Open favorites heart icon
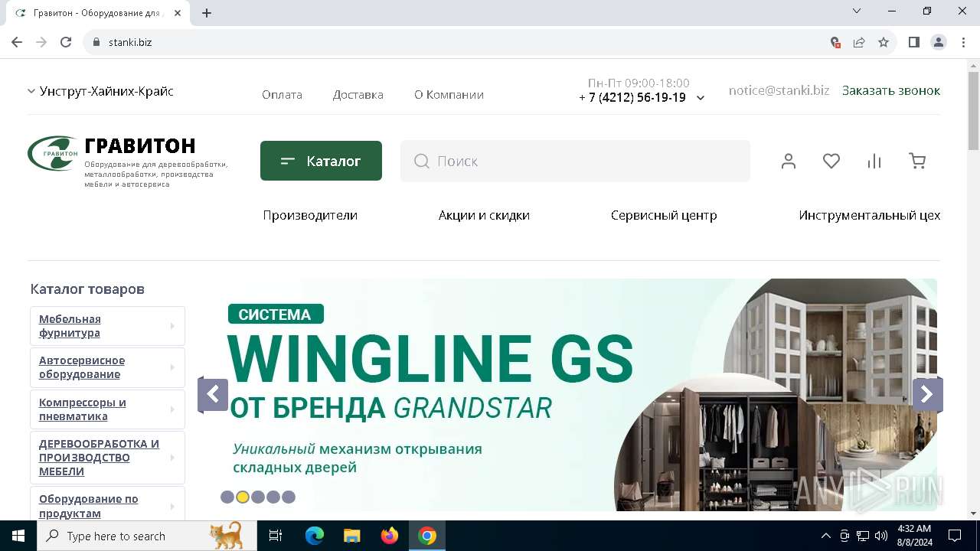 831,161
